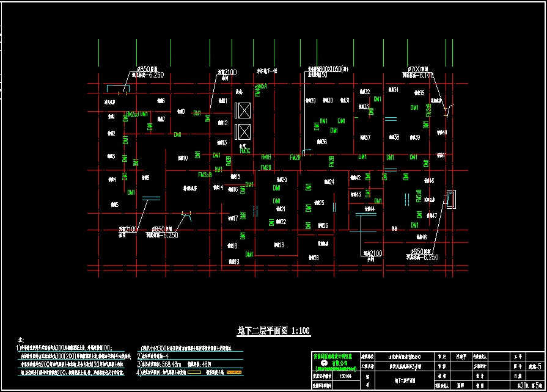Click the FM1B door label
The image size is (547, 392).
[266, 157]
